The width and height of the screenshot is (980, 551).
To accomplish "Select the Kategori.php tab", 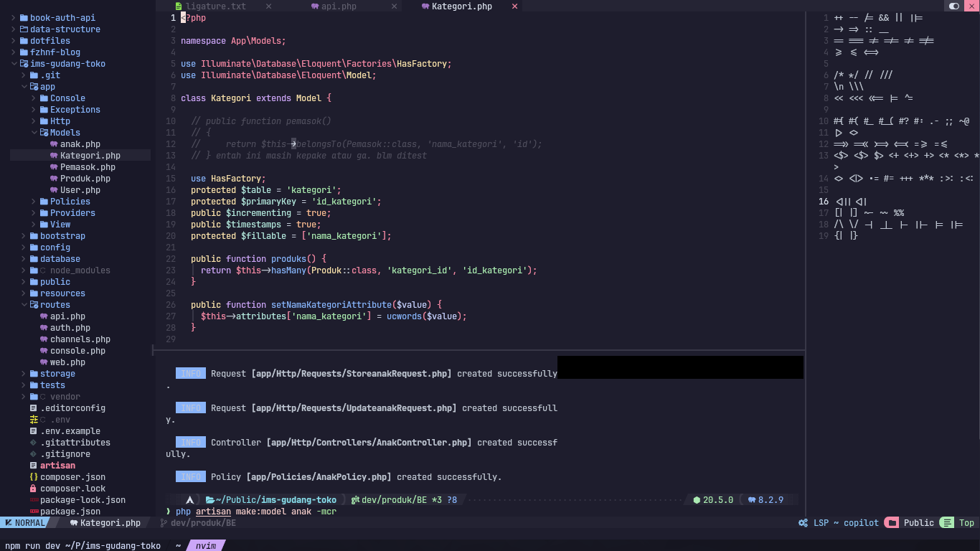I will (x=461, y=6).
